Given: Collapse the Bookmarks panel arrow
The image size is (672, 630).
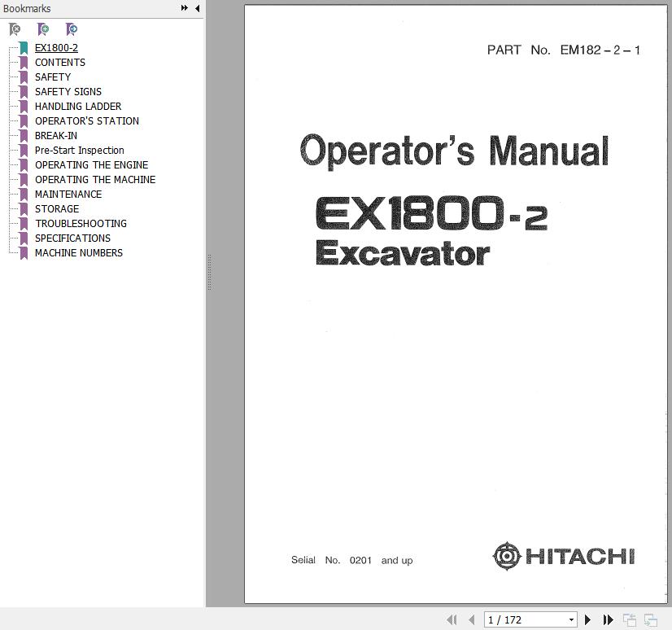Looking at the screenshot, I should tap(197, 8).
